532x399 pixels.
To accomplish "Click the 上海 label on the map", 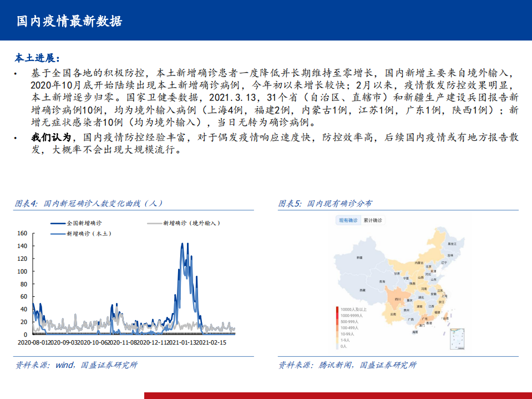I will [x=445, y=296].
